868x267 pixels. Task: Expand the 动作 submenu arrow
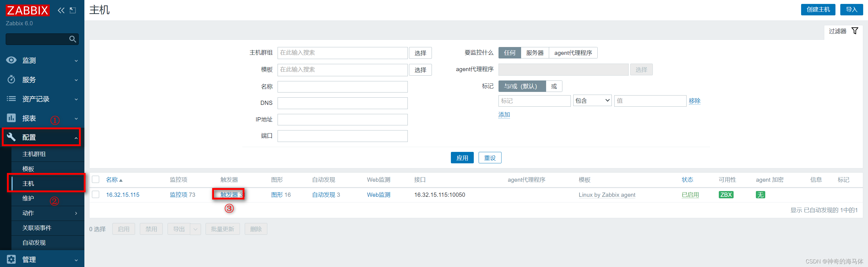click(x=76, y=213)
